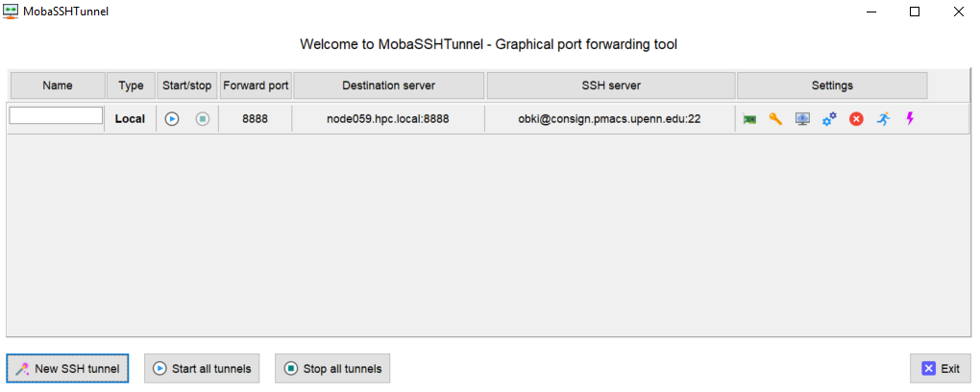
Task: Click the monitor with cloud icon
Action: pos(802,119)
